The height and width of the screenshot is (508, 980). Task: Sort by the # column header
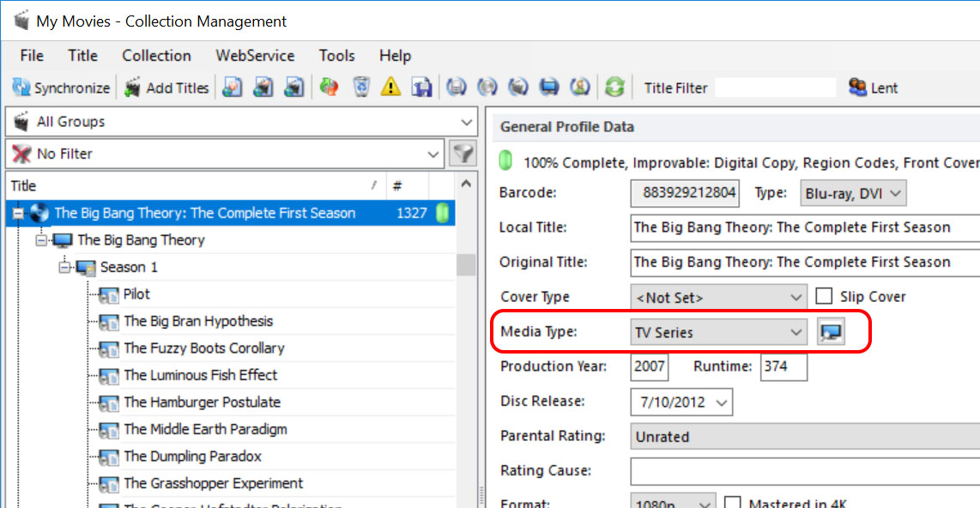pyautogui.click(x=407, y=185)
